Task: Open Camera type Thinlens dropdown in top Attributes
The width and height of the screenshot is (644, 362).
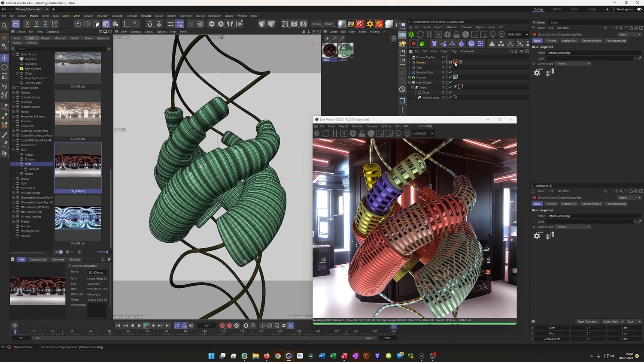Action: (x=573, y=64)
